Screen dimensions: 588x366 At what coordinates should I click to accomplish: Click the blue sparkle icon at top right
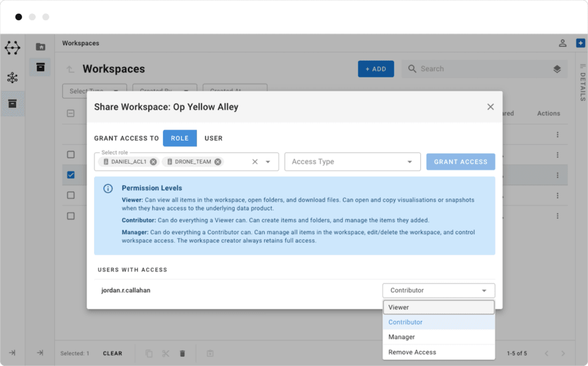581,43
